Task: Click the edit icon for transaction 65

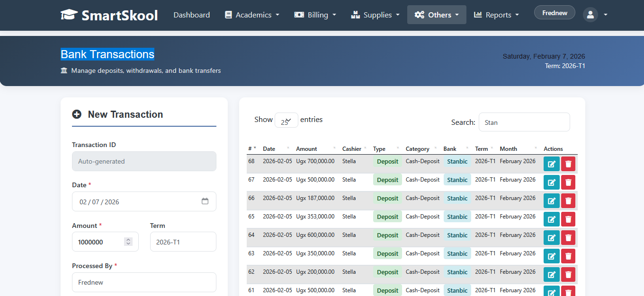Action: pyautogui.click(x=551, y=219)
